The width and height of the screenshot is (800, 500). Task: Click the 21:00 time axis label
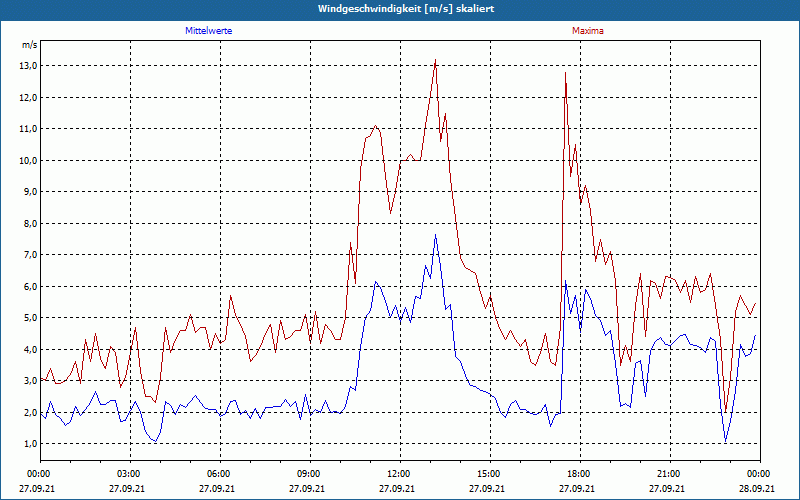coord(670,474)
